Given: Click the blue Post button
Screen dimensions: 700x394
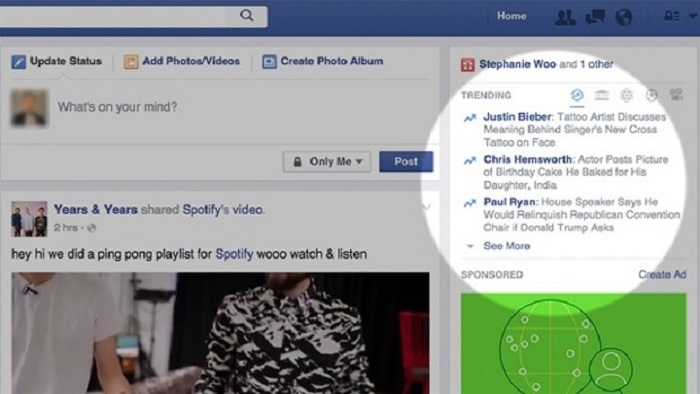Looking at the screenshot, I should [x=406, y=162].
